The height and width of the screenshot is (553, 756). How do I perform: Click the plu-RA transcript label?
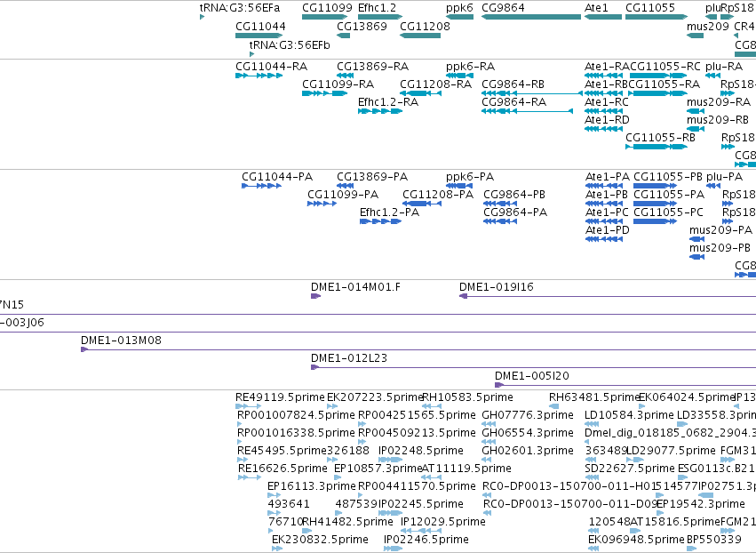coord(724,66)
